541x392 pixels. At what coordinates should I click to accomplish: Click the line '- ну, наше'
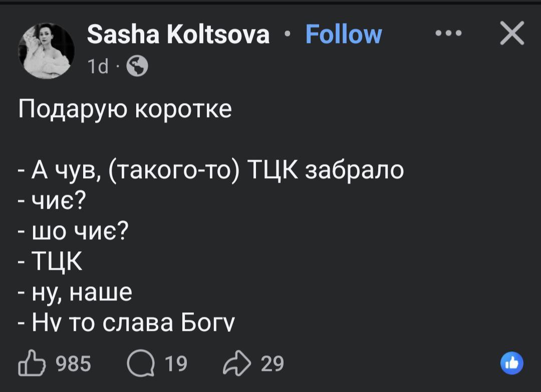75,292
